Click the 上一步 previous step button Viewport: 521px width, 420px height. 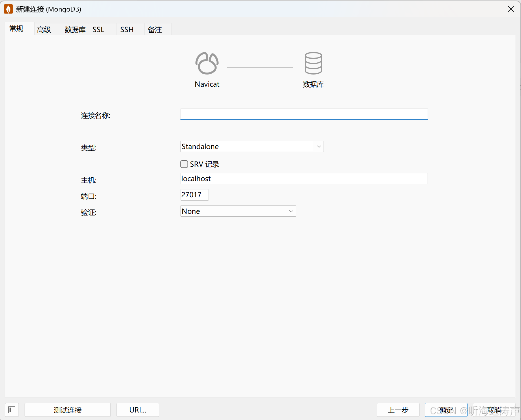tap(398, 410)
